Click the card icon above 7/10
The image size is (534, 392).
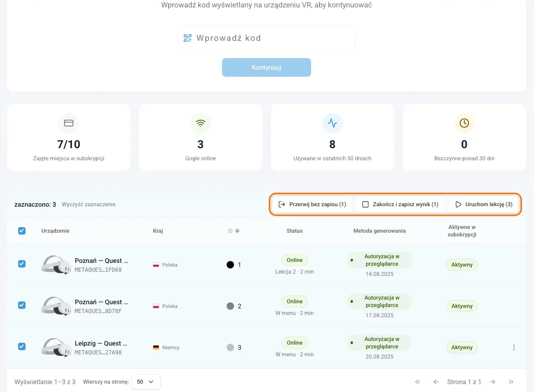[x=68, y=123]
